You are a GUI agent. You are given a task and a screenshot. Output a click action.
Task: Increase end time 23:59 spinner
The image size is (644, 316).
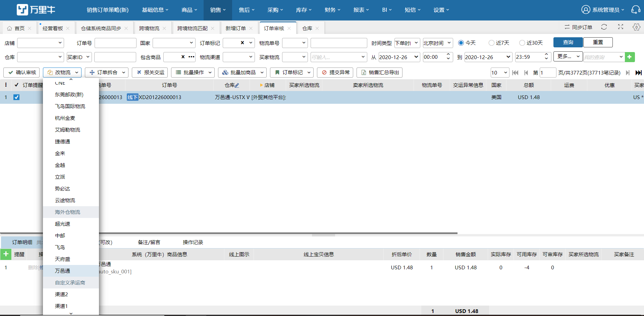coord(546,54)
